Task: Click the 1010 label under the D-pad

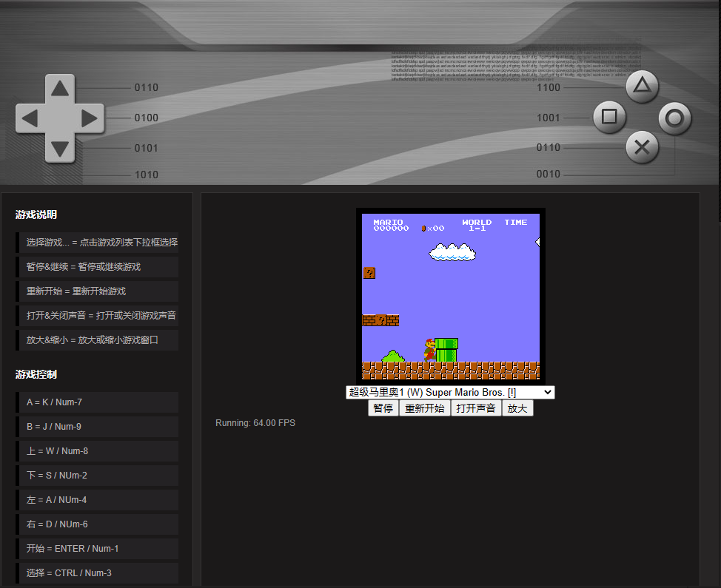Action: [x=147, y=175]
